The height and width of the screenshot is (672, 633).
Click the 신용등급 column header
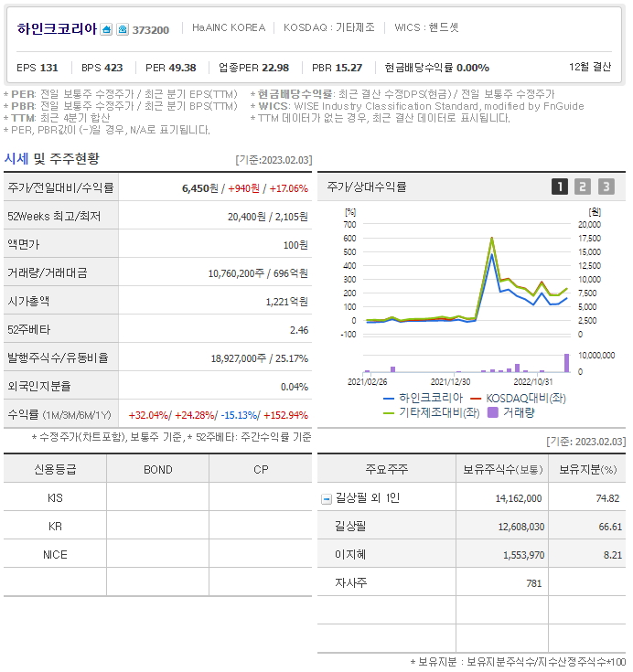pos(55,469)
